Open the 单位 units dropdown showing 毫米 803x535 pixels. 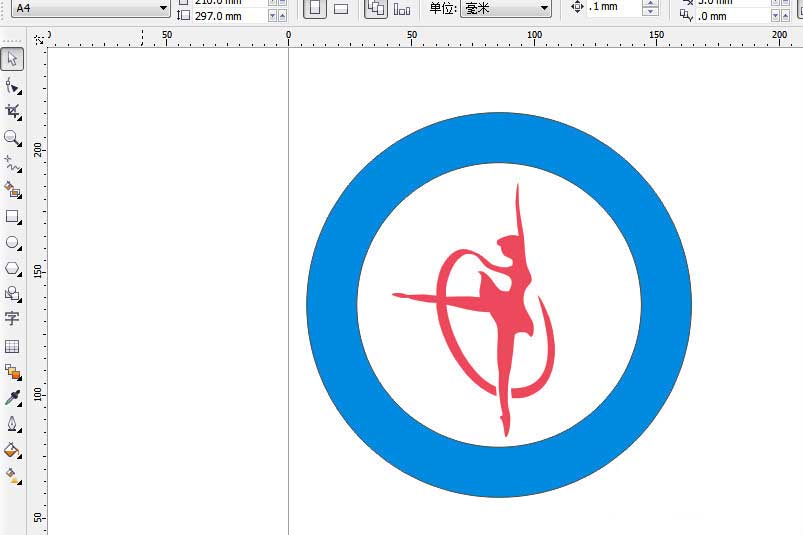(506, 8)
